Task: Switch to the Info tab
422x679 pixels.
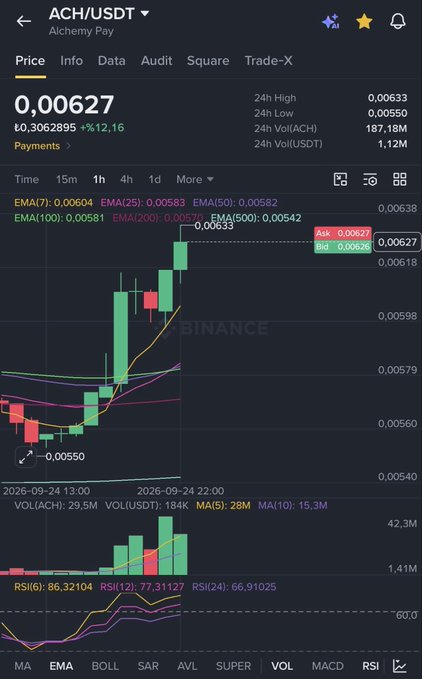Action: tap(71, 61)
